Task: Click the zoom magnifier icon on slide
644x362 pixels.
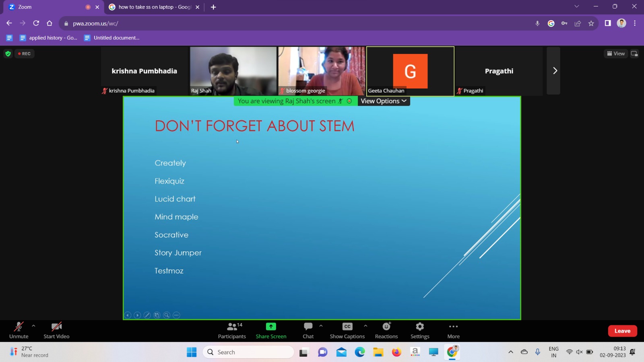Action: [x=167, y=315]
